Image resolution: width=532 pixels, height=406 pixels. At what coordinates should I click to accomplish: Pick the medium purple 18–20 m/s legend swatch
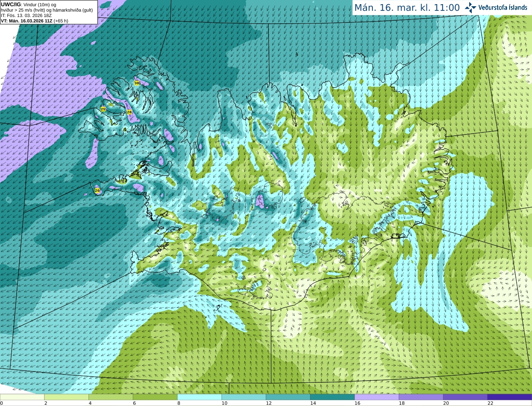pyautogui.click(x=421, y=397)
